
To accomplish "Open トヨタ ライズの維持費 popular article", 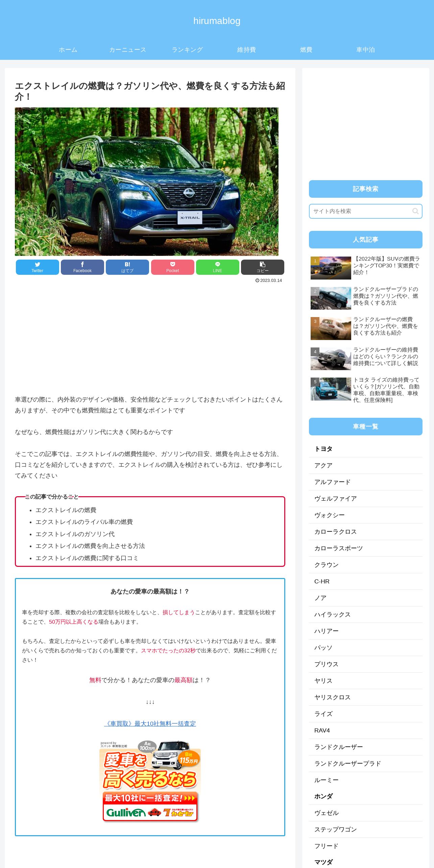I will pyautogui.click(x=386, y=390).
